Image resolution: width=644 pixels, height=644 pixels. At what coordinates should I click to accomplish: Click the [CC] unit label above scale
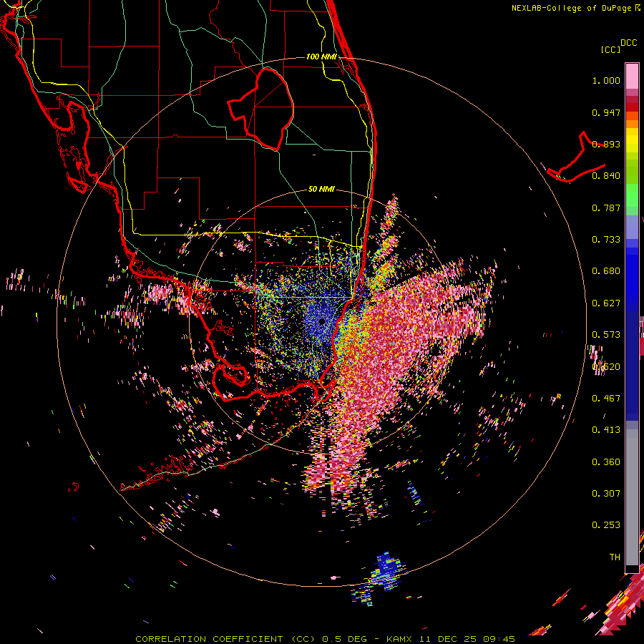611,49
